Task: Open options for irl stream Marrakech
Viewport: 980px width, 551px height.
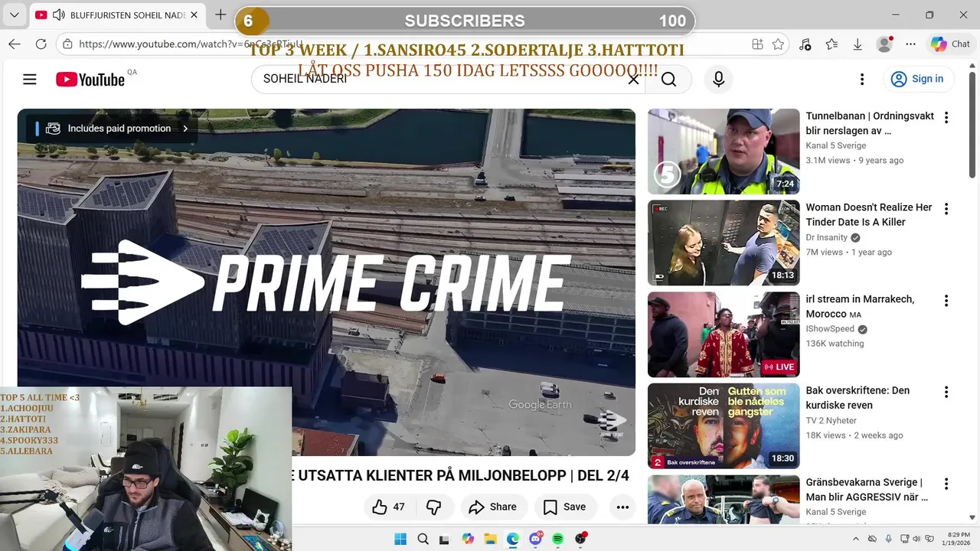Action: tap(946, 301)
